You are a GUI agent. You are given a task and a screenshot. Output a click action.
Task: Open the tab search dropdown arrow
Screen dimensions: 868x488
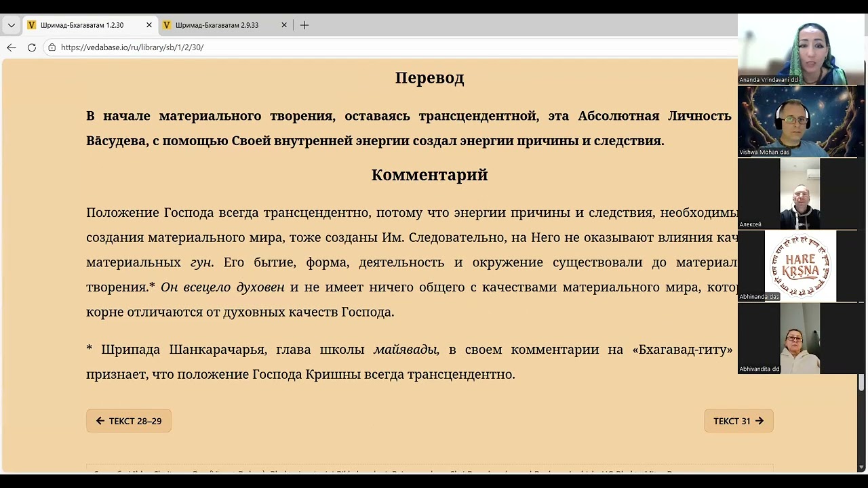[x=12, y=25]
